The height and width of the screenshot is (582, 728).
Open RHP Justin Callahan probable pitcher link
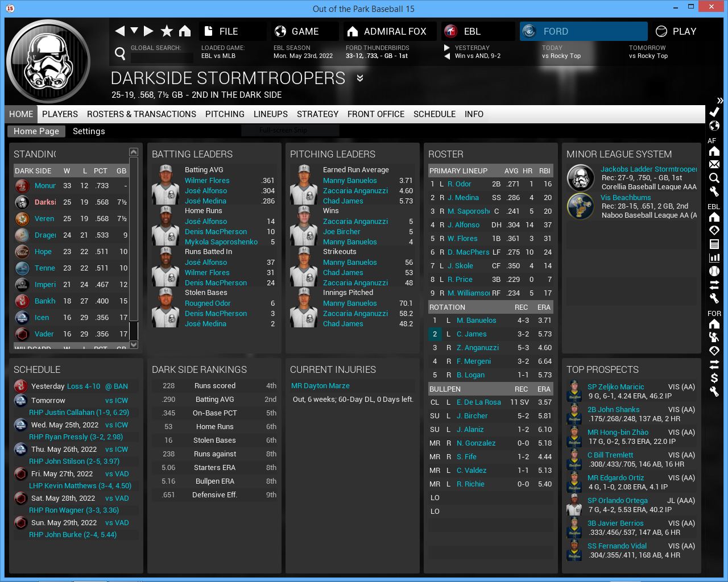(79, 413)
